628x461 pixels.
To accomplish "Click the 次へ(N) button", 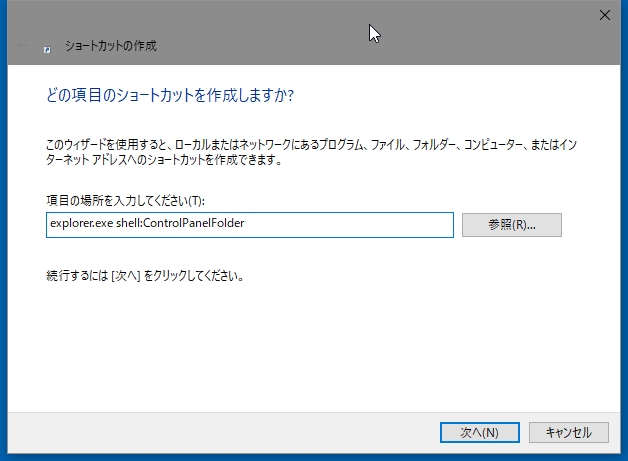I will (479, 432).
